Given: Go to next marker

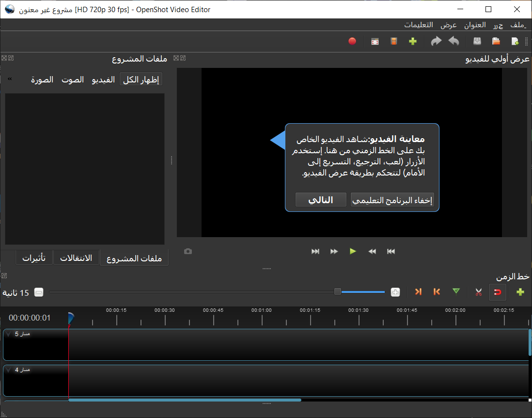Looking at the screenshot, I should click(x=418, y=292).
